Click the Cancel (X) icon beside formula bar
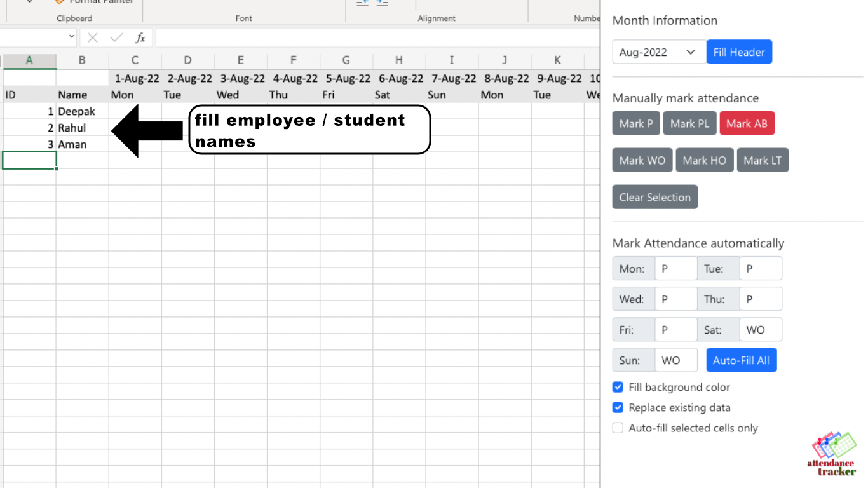The width and height of the screenshot is (868, 488). (x=92, y=37)
